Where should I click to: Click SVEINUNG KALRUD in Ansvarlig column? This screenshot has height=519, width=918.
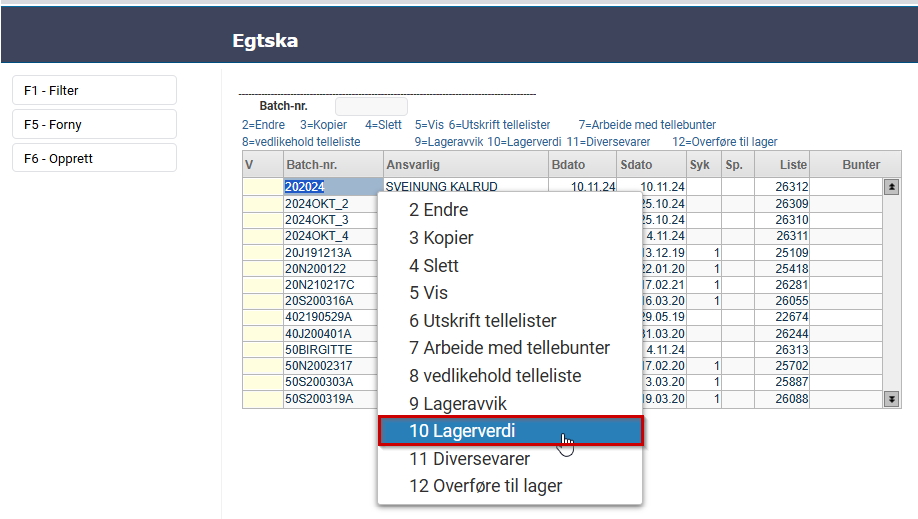coord(441,187)
